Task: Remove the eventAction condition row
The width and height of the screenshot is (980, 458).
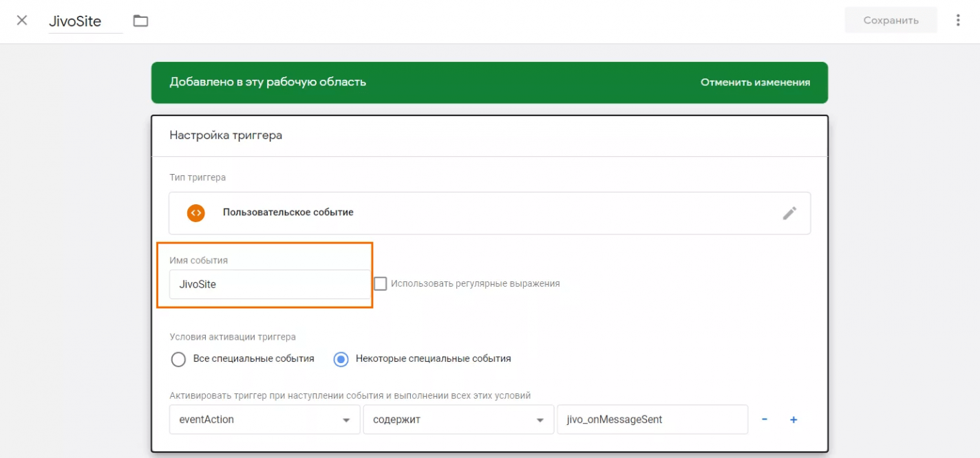Action: tap(765, 419)
